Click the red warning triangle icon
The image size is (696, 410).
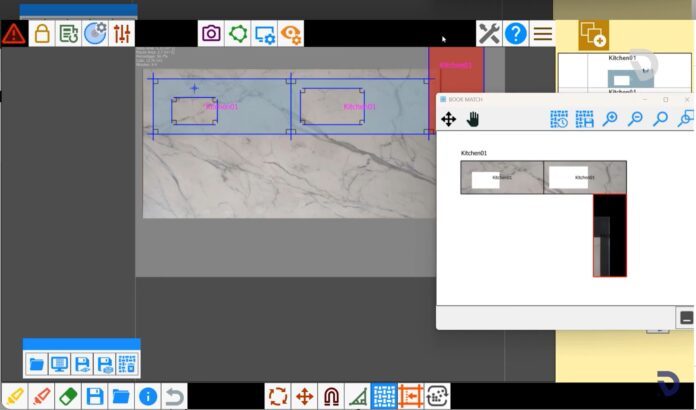pyautogui.click(x=14, y=34)
